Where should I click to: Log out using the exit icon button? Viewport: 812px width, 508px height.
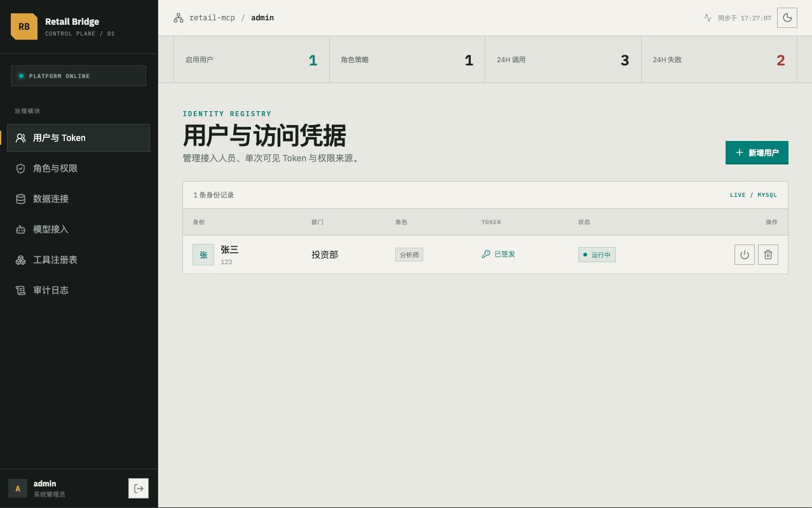pos(139,488)
